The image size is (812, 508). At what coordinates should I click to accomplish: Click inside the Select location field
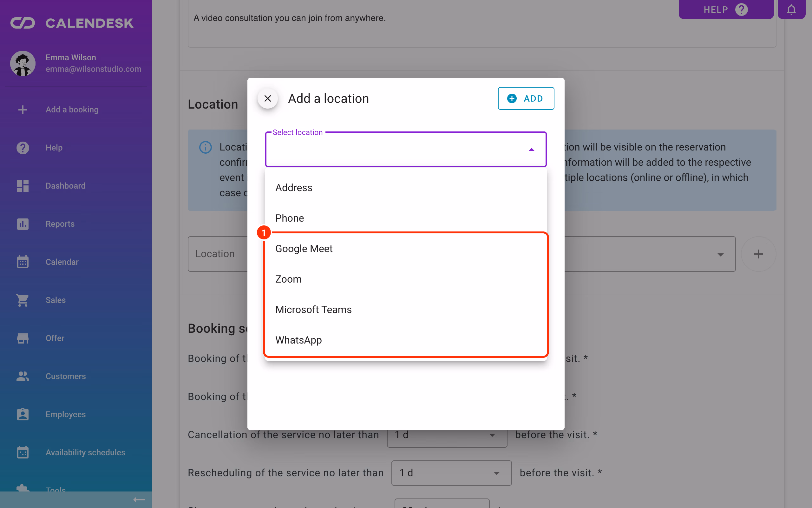406,150
